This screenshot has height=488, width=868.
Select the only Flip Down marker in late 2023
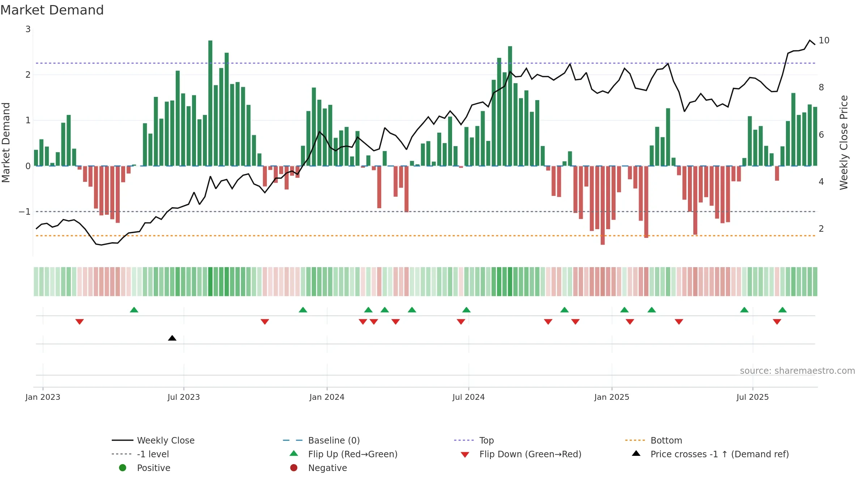coord(265,322)
